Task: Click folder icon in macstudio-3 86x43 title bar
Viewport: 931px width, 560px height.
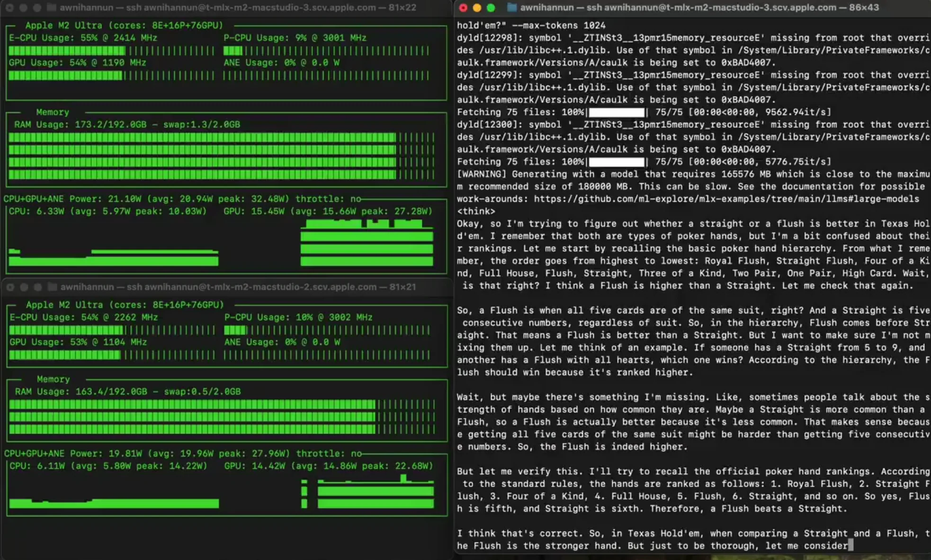Action: [x=511, y=8]
